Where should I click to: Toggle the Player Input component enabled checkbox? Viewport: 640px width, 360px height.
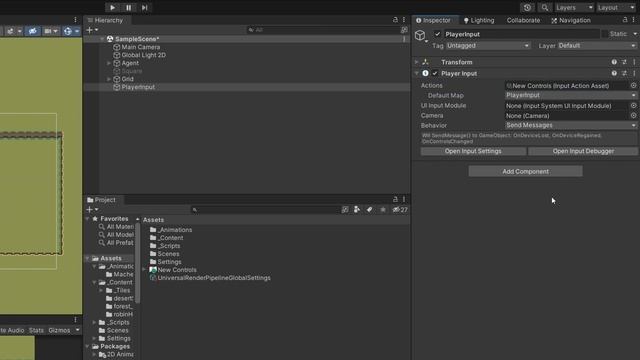pyautogui.click(x=435, y=73)
